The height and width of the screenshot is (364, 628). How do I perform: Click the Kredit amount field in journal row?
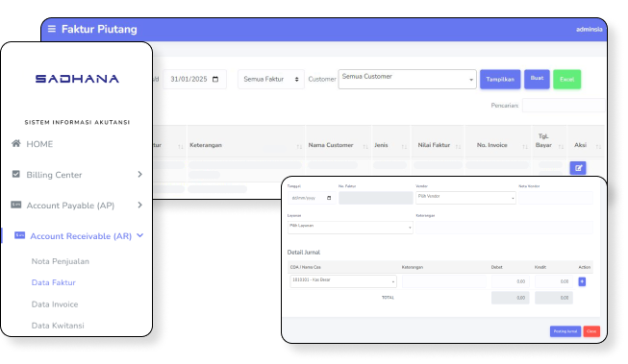554,281
